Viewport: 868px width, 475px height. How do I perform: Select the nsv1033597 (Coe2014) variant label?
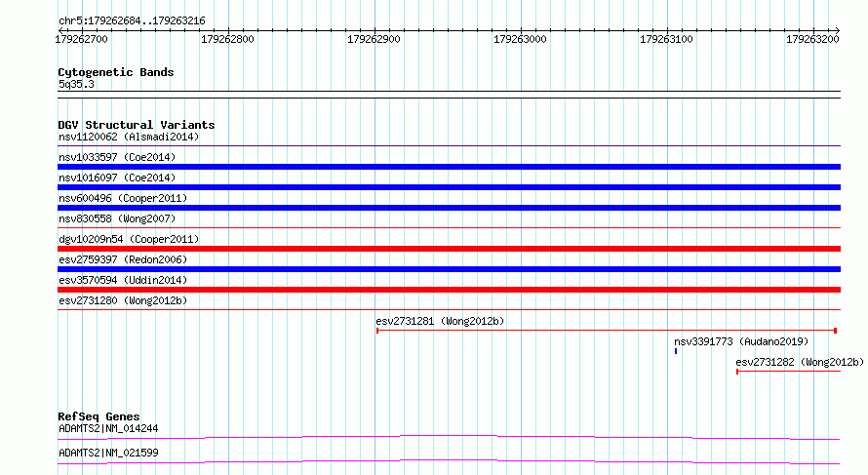pyautogui.click(x=117, y=157)
